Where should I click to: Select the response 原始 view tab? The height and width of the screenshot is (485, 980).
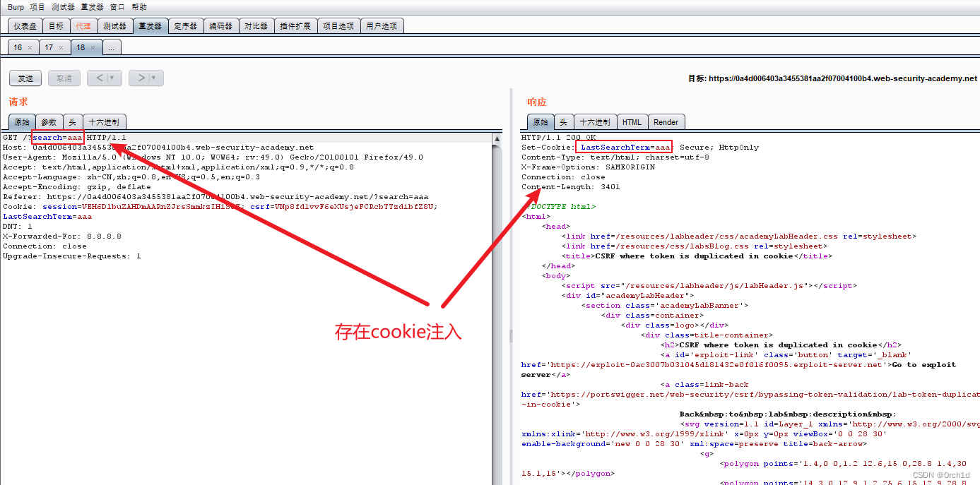point(541,122)
